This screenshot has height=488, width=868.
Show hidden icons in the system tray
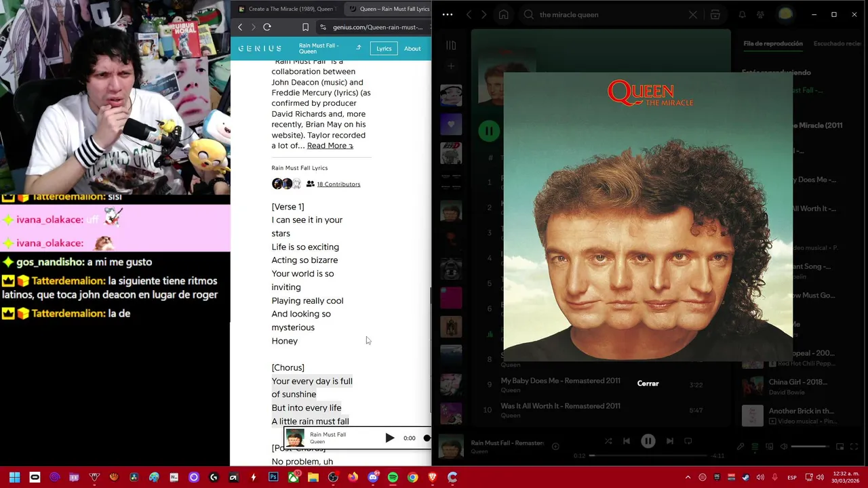(688, 478)
